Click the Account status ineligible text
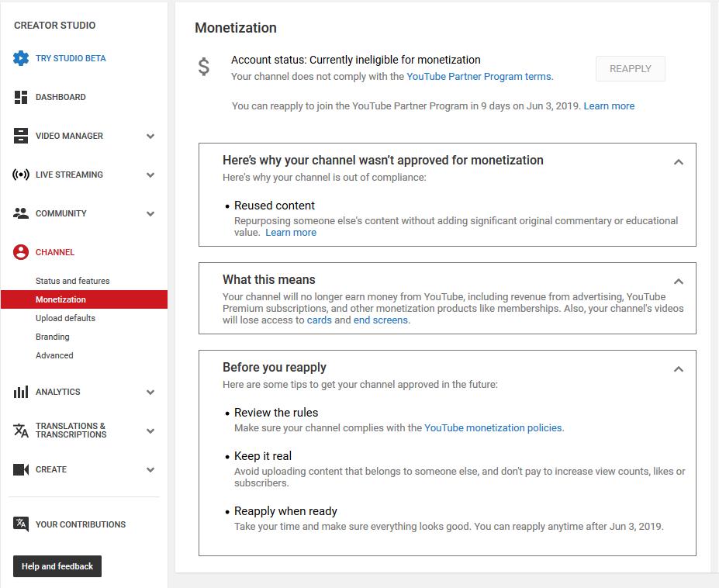The width and height of the screenshot is (719, 588). coord(356,60)
